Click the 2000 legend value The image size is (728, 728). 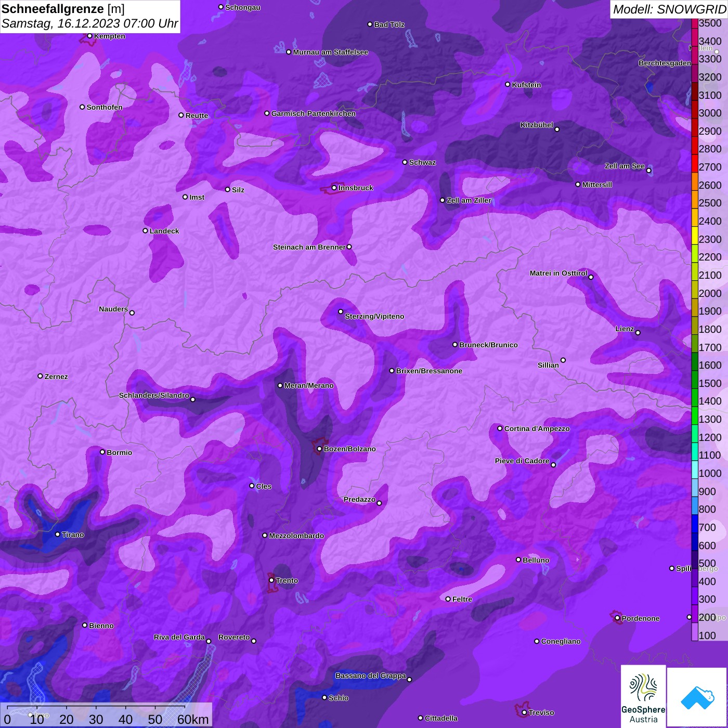pyautogui.click(x=710, y=293)
